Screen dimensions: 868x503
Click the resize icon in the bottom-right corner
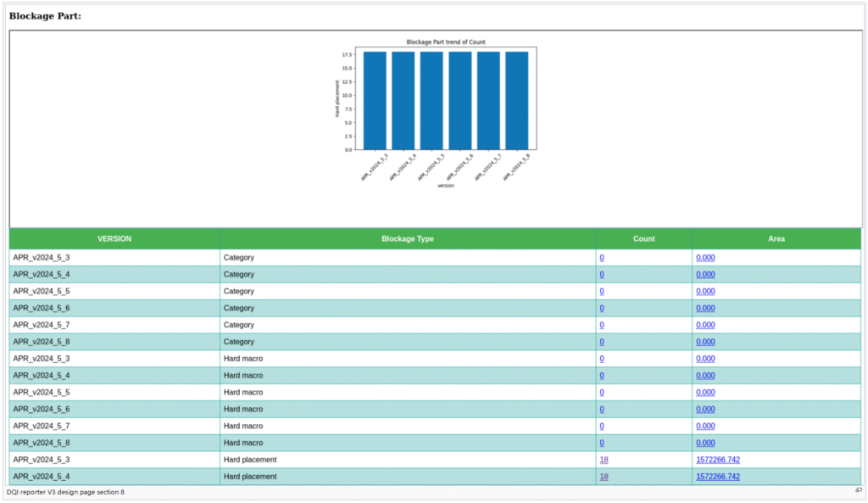coord(858,490)
